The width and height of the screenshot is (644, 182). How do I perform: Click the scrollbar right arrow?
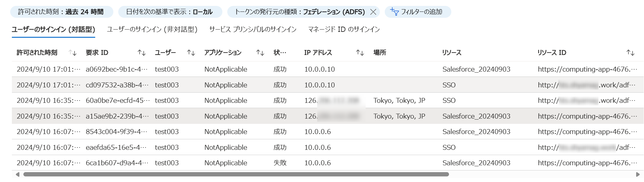(638, 174)
